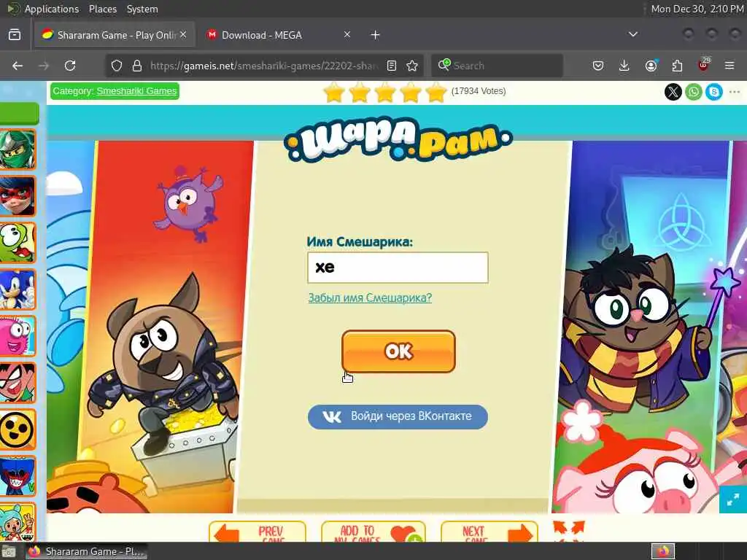Image resolution: width=747 pixels, height=560 pixels.
Task: Click the Firefox tray icon at bottom right
Action: click(x=663, y=551)
